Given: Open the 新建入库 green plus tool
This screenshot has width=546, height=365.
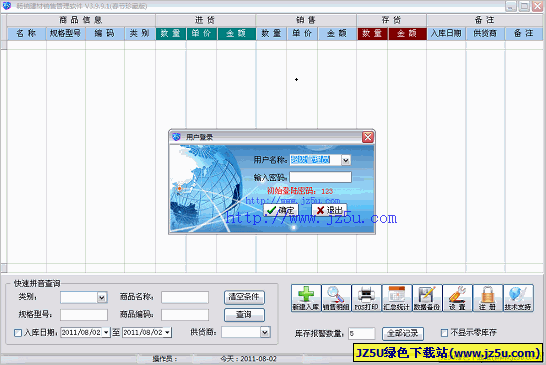Looking at the screenshot, I should [x=306, y=298].
